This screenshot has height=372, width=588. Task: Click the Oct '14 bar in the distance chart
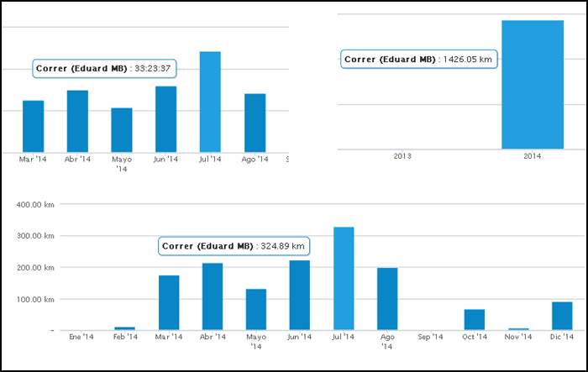click(x=475, y=319)
